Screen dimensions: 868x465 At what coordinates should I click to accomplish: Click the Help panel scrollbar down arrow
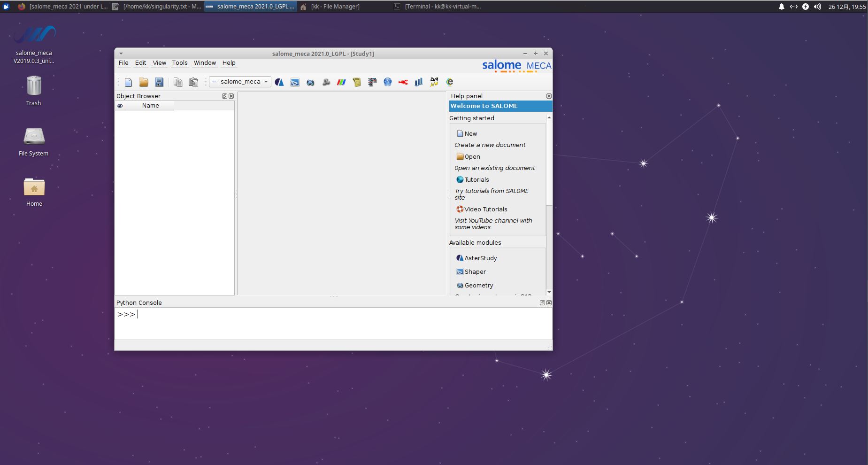pos(549,292)
